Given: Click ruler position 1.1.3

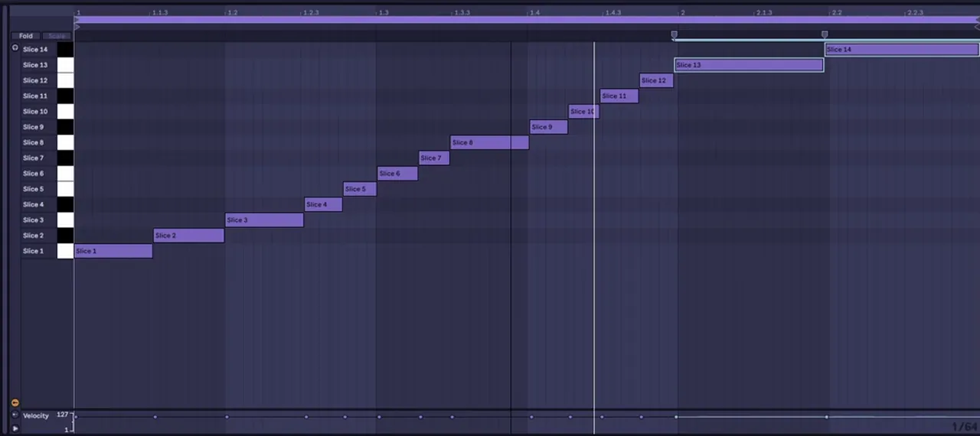Looking at the screenshot, I should [x=159, y=13].
